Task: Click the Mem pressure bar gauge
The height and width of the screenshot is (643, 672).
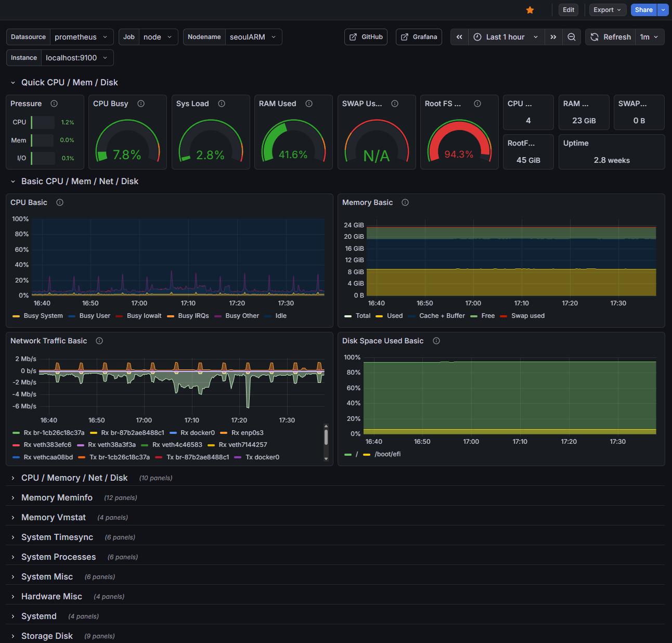Action: click(x=43, y=140)
